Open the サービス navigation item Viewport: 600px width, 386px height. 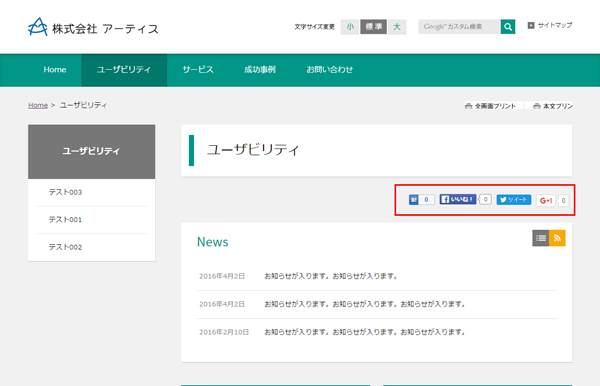[x=198, y=70]
